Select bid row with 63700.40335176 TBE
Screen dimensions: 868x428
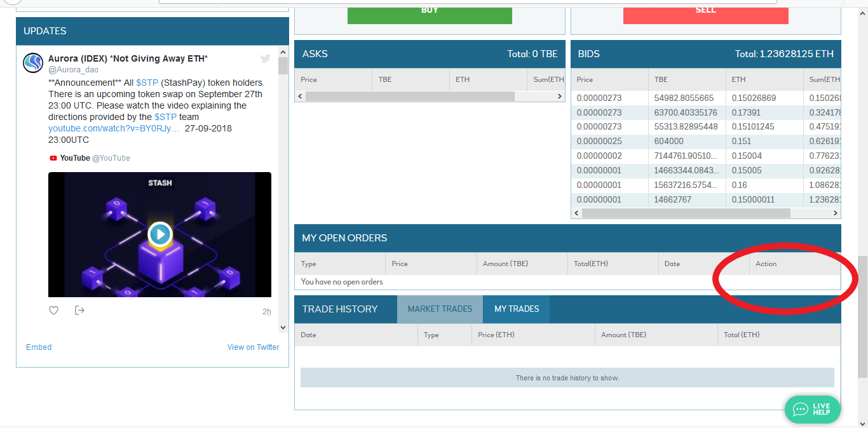706,112
